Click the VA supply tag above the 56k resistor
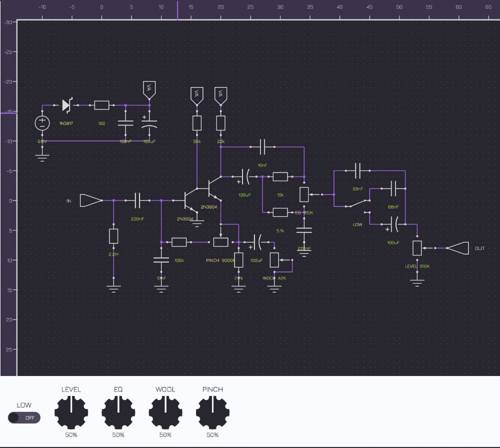This screenshot has width=500, height=448. pyautogui.click(x=196, y=95)
